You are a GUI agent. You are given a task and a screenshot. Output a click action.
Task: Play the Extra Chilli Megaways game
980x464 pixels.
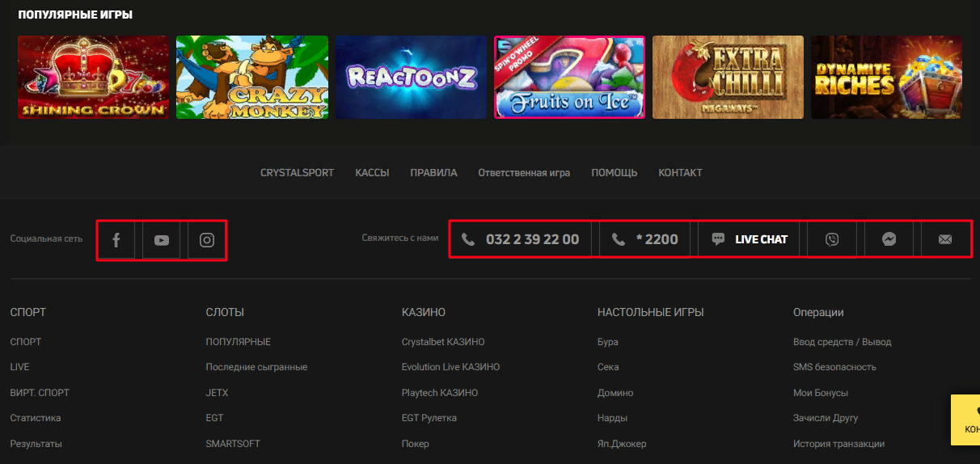click(729, 78)
